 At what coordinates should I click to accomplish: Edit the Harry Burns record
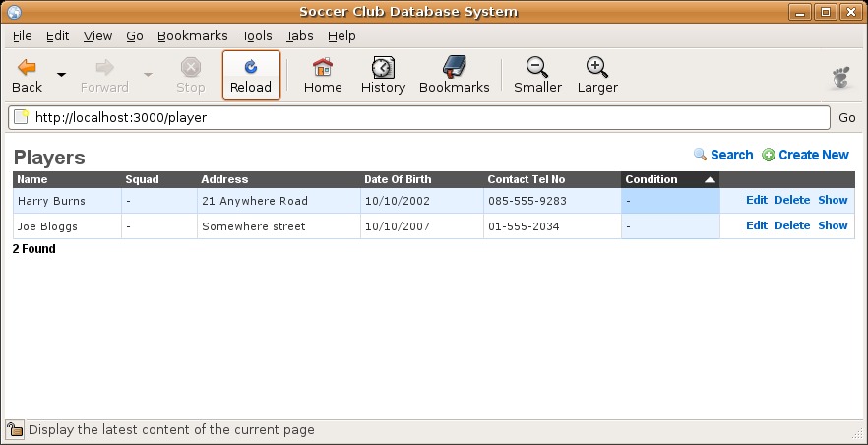[x=756, y=200]
